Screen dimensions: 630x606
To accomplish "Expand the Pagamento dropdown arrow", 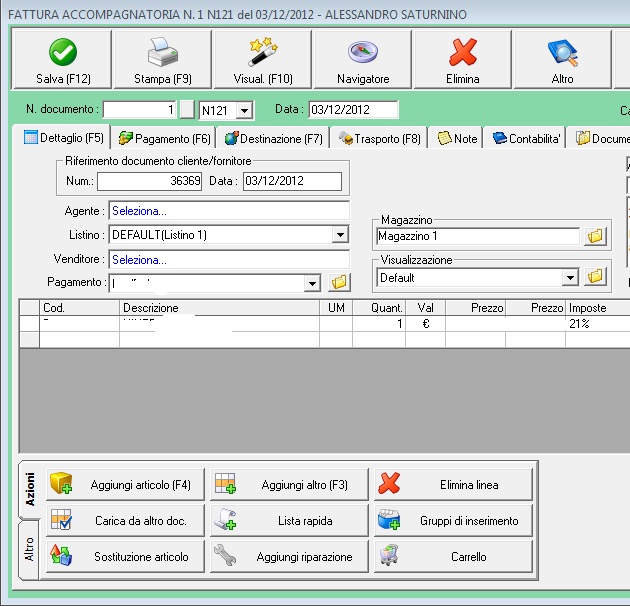I will click(x=312, y=284).
